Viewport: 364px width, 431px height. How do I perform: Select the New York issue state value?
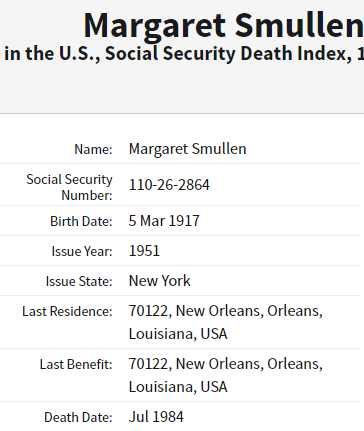(160, 281)
